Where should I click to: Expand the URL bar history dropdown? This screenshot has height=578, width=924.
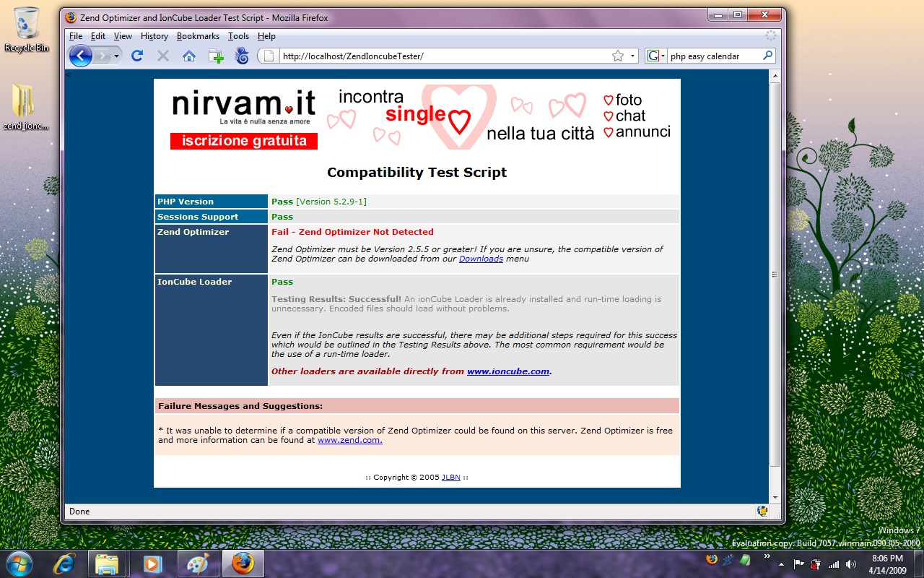pyautogui.click(x=633, y=56)
